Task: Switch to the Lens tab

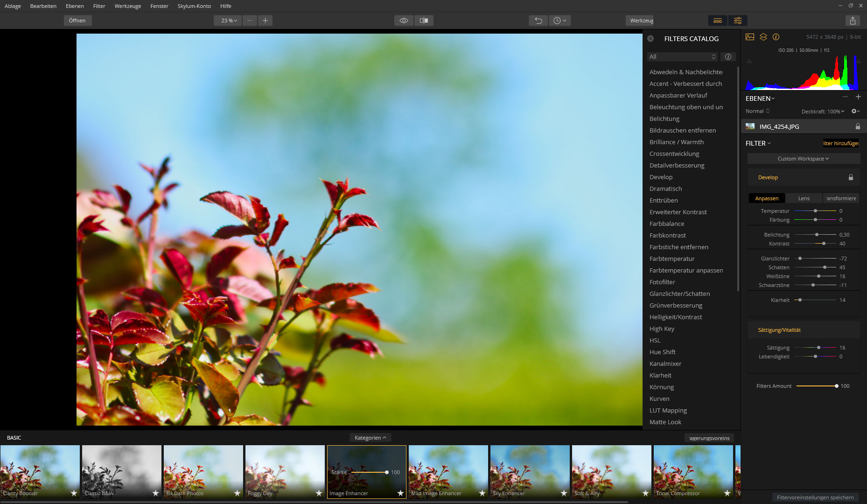Action: click(x=804, y=198)
